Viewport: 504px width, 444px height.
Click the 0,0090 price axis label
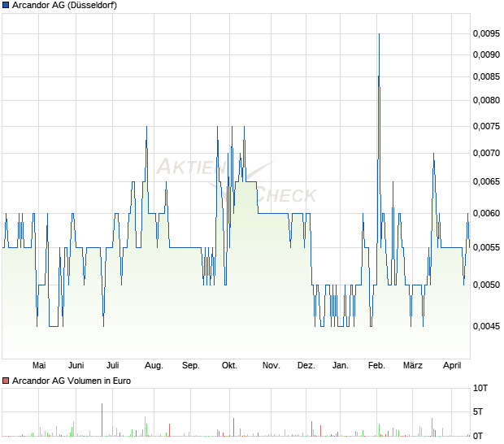click(x=486, y=55)
